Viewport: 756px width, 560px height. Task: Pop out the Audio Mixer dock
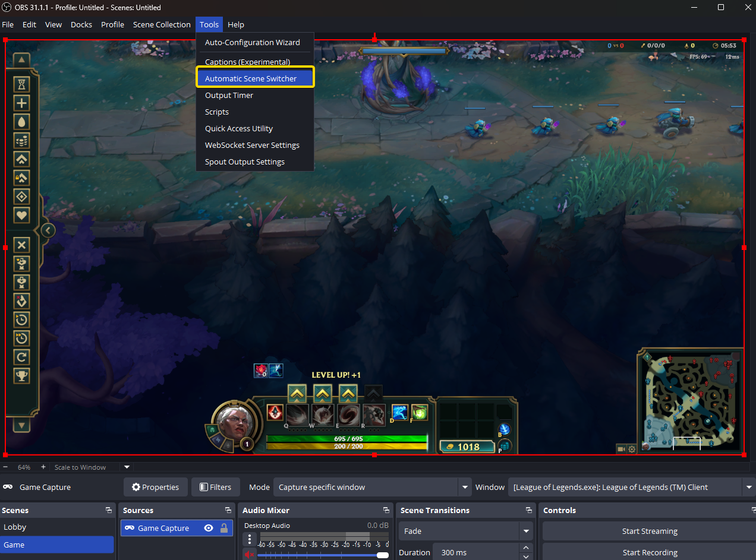pos(386,510)
